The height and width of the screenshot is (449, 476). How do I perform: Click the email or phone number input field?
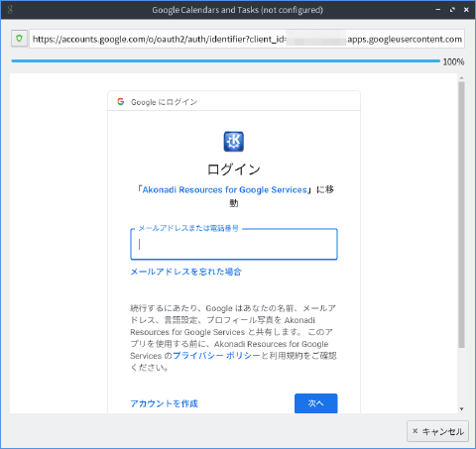[234, 244]
